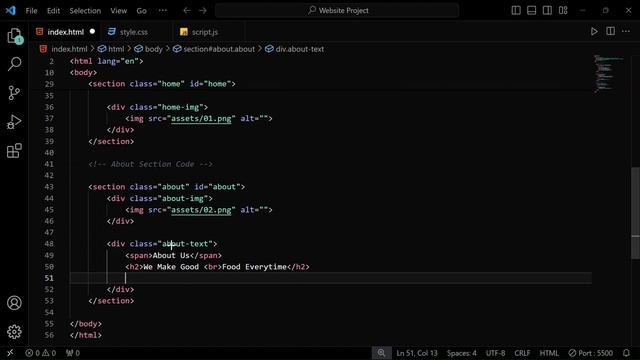Click 'Food Everytime' heading text
The height and width of the screenshot is (360, 640).
point(254,267)
